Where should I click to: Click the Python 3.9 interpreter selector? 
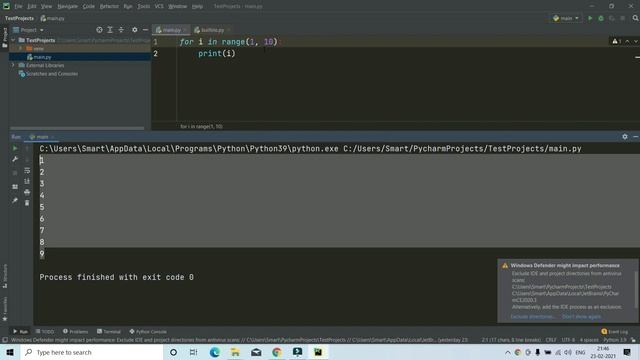tap(615, 340)
